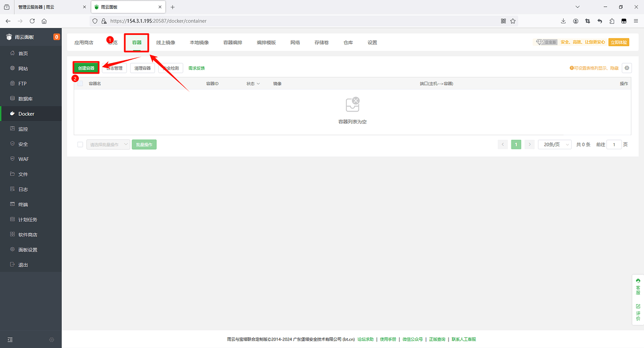Click the 创建容器 create container button

[x=86, y=68]
